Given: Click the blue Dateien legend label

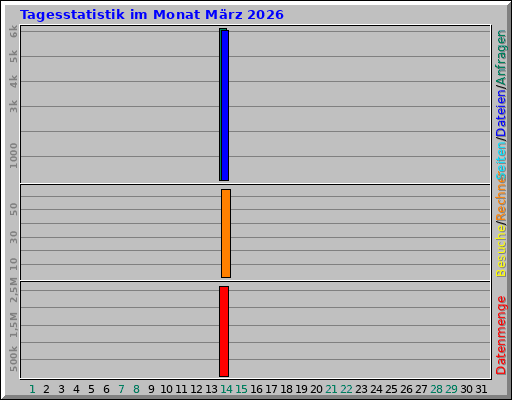Looking at the screenshot, I should [501, 112].
